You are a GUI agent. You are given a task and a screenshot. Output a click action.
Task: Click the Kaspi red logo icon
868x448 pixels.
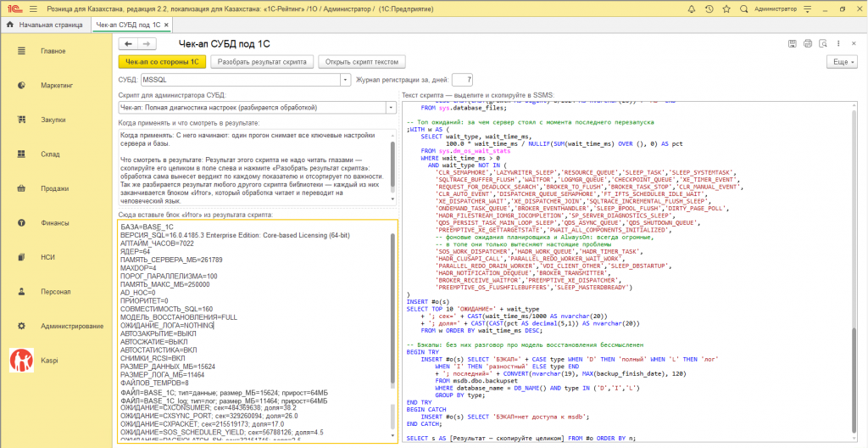coord(21,361)
